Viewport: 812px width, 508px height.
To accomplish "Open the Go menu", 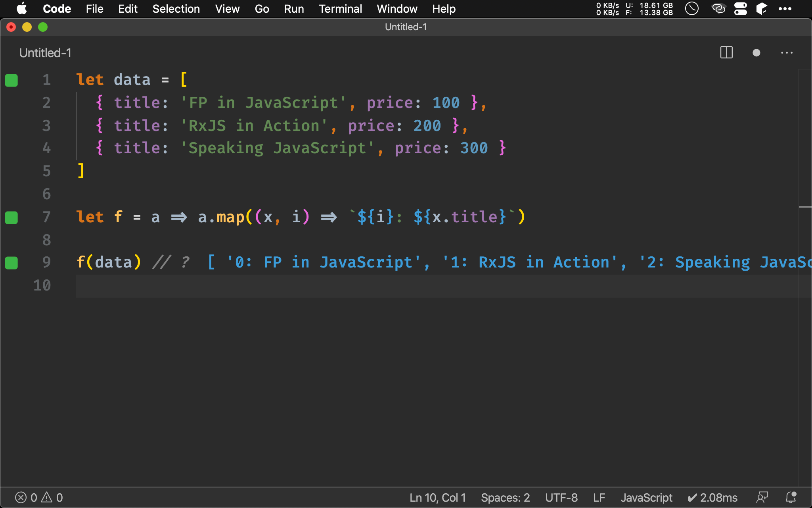I will (x=262, y=9).
